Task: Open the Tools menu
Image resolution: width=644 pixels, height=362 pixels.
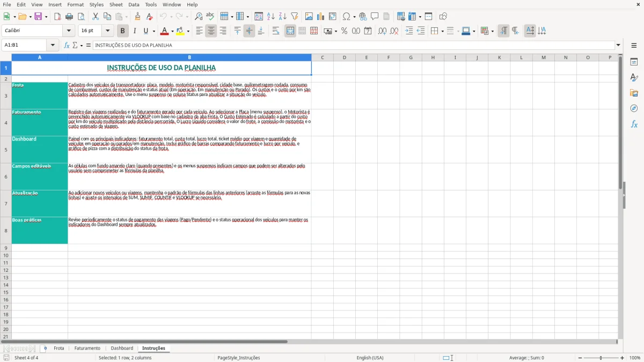Action: coord(151,4)
